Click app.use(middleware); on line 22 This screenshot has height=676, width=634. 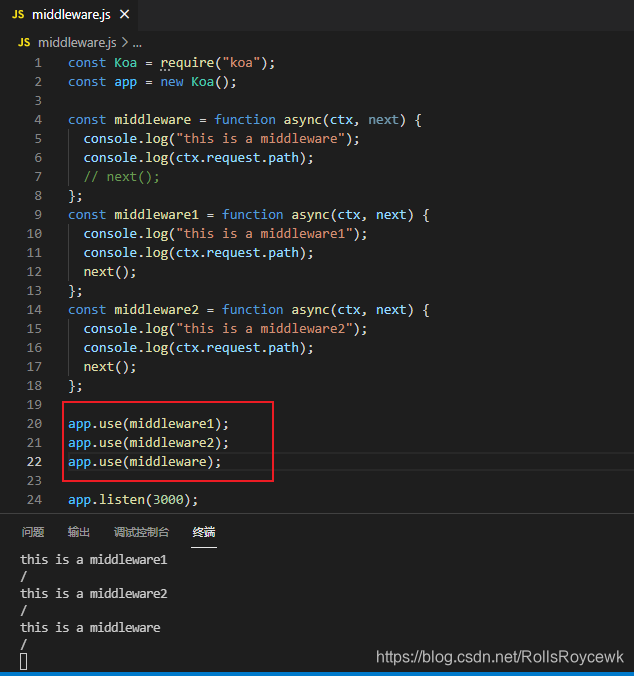click(x=144, y=462)
